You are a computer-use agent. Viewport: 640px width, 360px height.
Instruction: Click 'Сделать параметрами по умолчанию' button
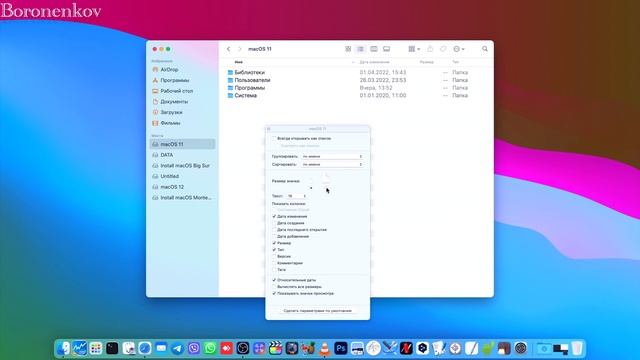point(318,311)
